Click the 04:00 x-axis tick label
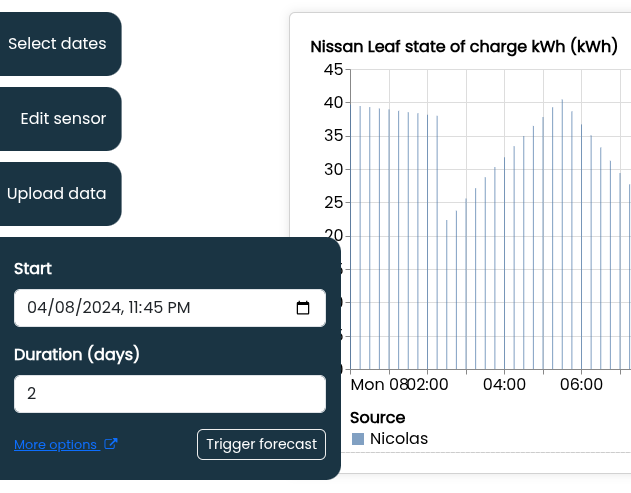631x493 pixels. pyautogui.click(x=504, y=385)
